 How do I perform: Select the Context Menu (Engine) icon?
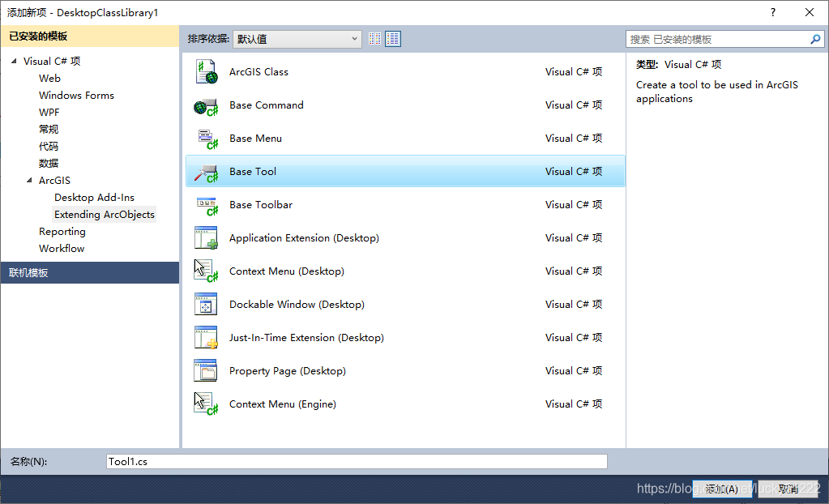pos(206,404)
